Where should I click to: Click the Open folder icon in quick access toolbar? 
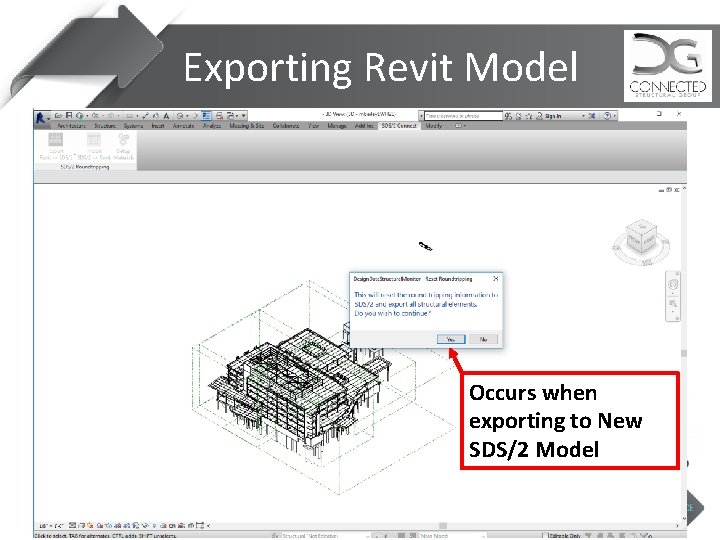[58, 116]
